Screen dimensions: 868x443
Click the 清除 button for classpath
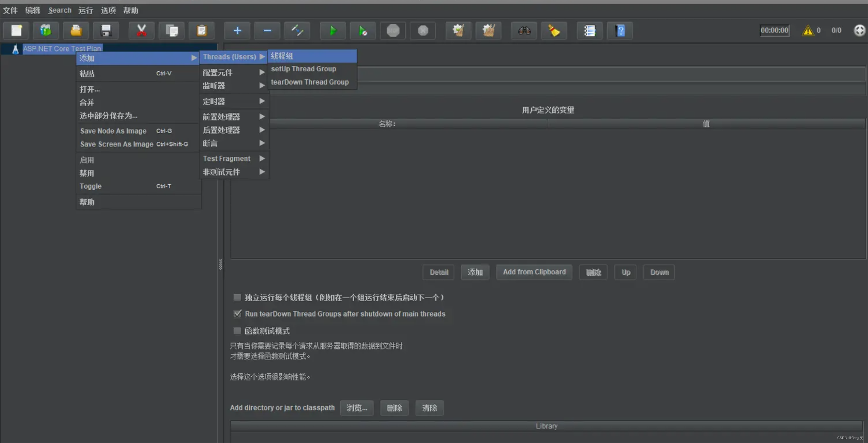[431, 407]
